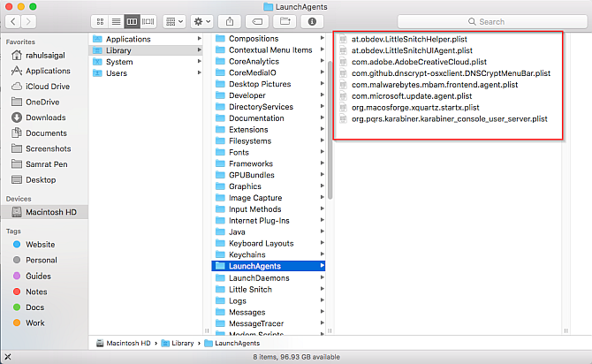
Task: Select the Logs folder
Action: [269, 300]
